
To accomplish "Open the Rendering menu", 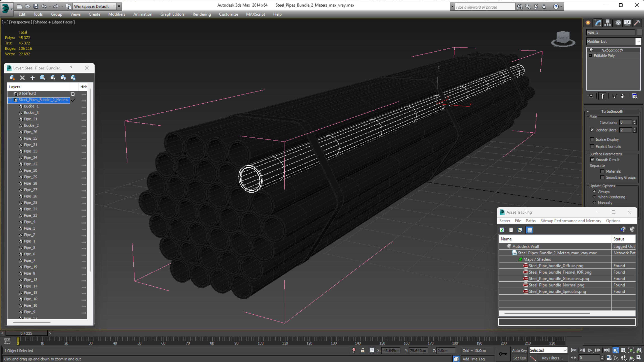I will coord(202,14).
